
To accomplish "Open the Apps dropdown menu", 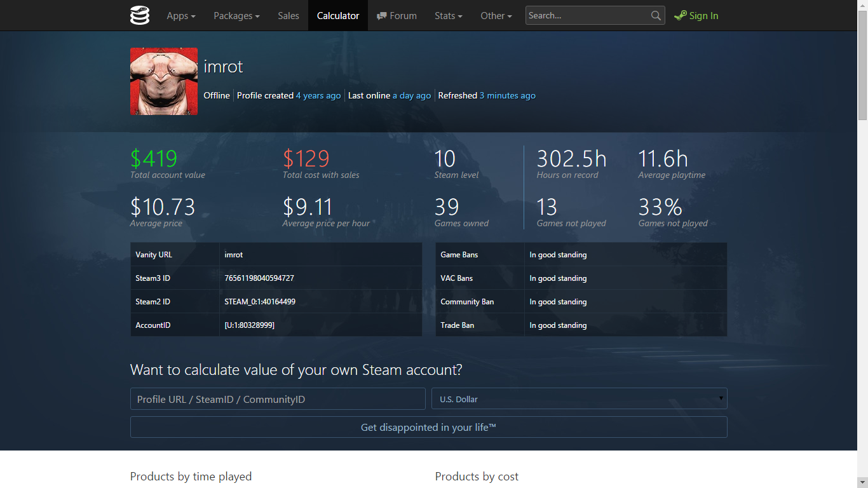I will (181, 16).
